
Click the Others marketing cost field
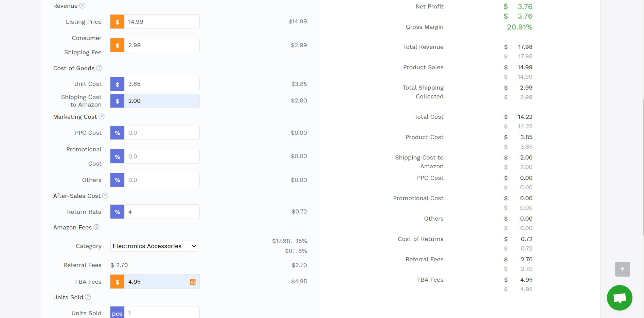(x=162, y=180)
